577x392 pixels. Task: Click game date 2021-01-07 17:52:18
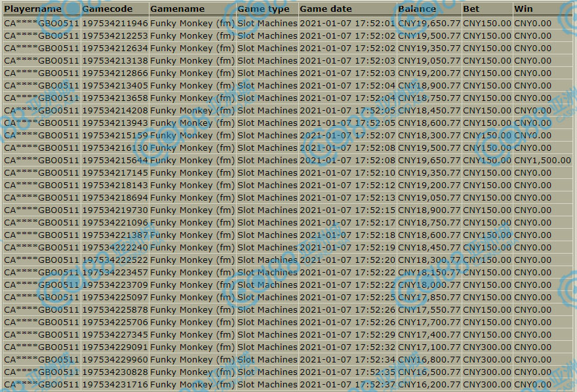348,235
